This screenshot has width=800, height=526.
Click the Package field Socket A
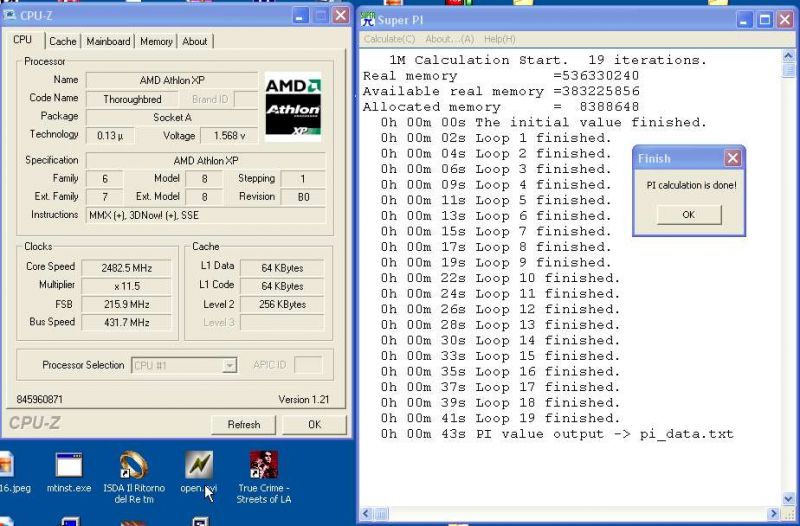172,117
